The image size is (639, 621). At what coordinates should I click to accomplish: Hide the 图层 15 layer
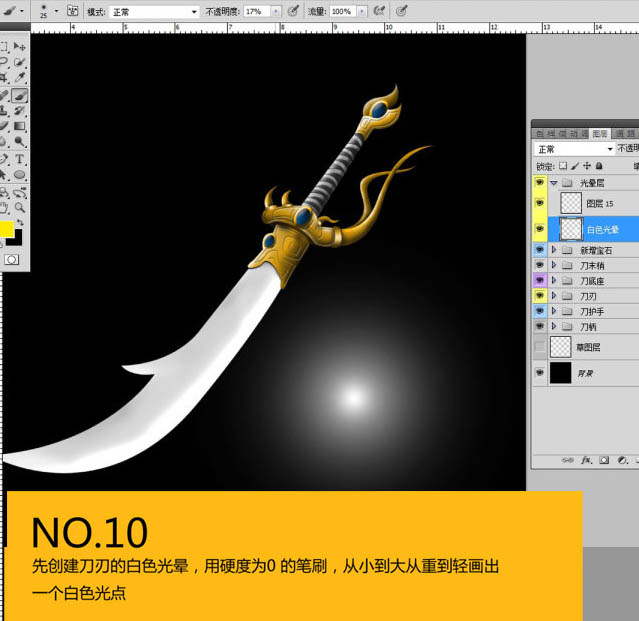pos(540,203)
